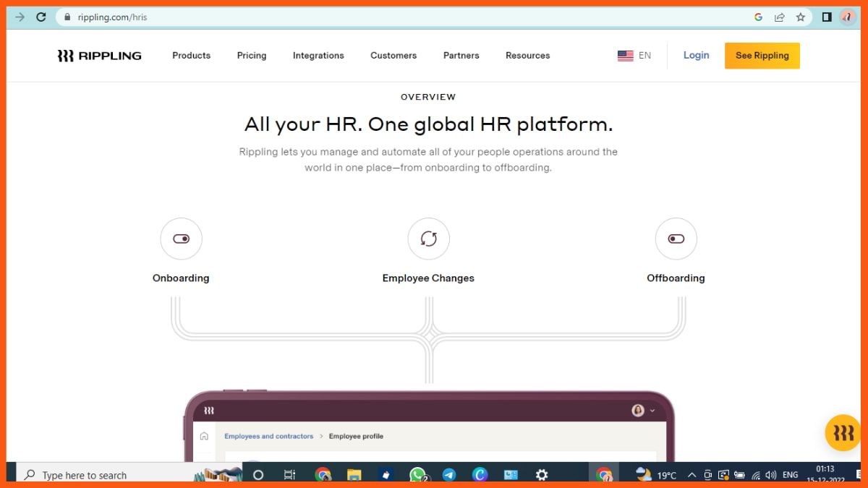Screen dimensions: 868x488
Task: Open the Resources menu
Action: pyautogui.click(x=527, y=55)
